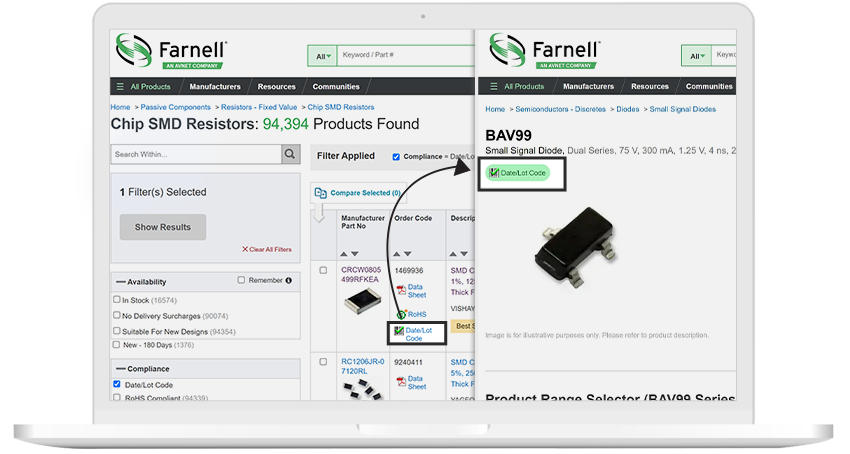Image resolution: width=850 pixels, height=454 pixels.
Task: Open the Manufacturers menu on the left page
Action: (215, 87)
